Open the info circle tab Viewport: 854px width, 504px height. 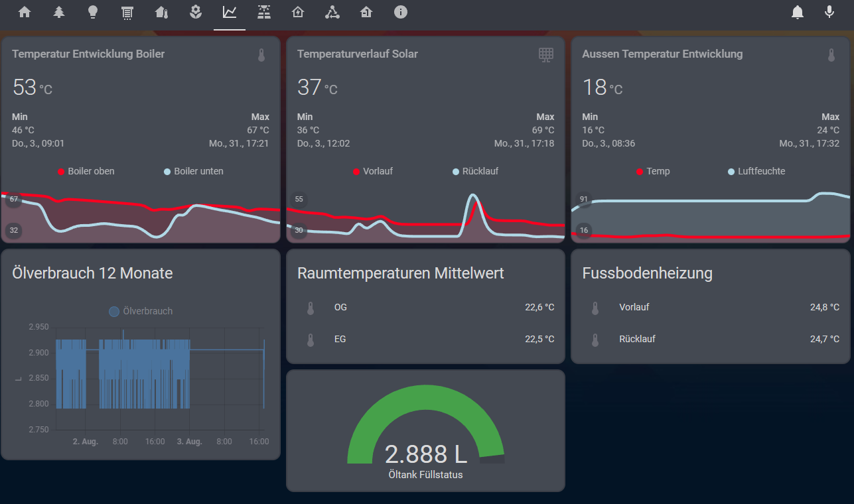(400, 12)
